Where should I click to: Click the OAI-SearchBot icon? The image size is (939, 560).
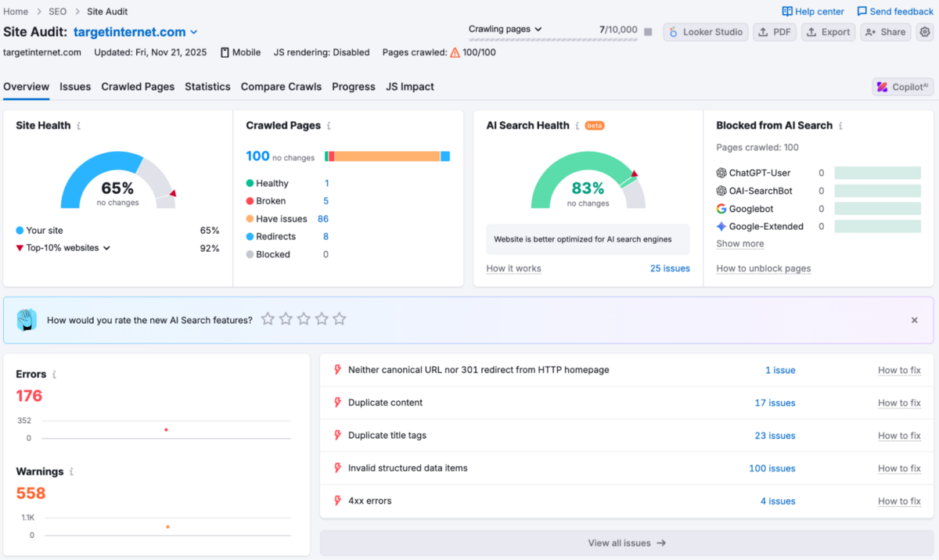coord(721,191)
